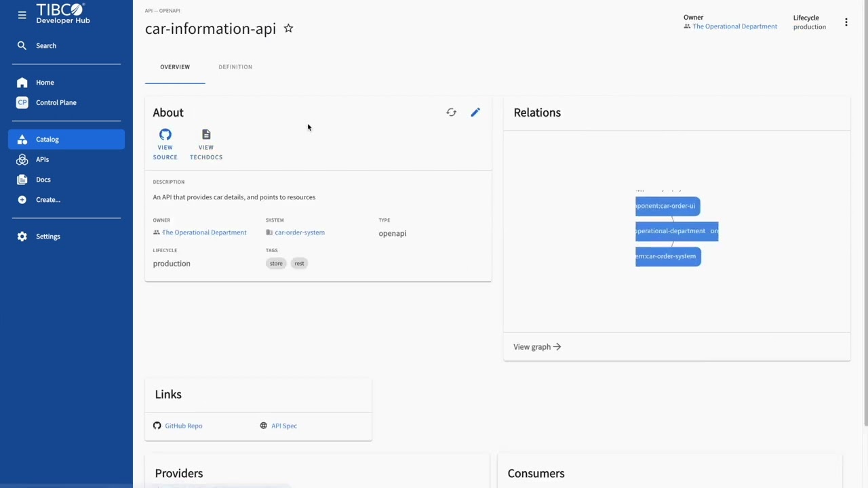Click the production lifecycle value in About

pos(172,264)
